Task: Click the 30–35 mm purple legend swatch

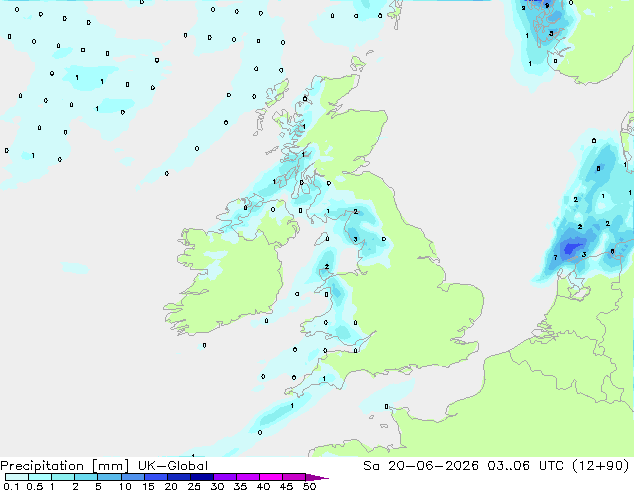Action: coord(225,477)
